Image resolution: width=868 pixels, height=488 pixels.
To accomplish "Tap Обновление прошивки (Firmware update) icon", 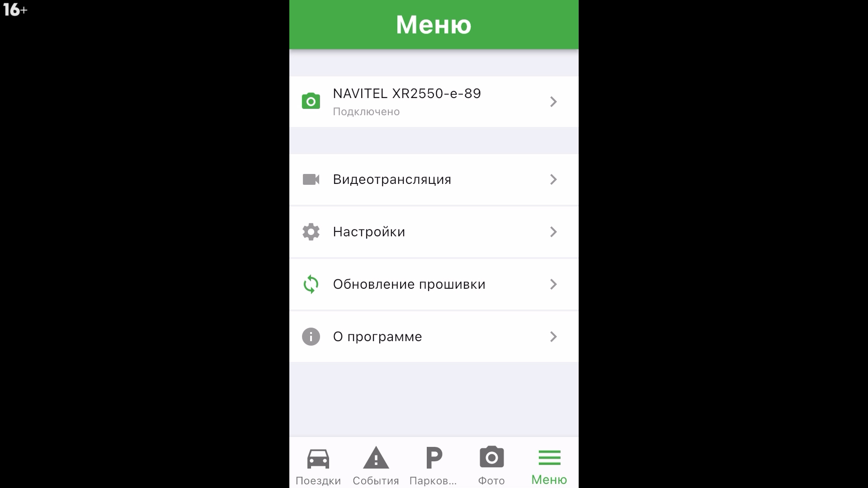I will click(311, 284).
